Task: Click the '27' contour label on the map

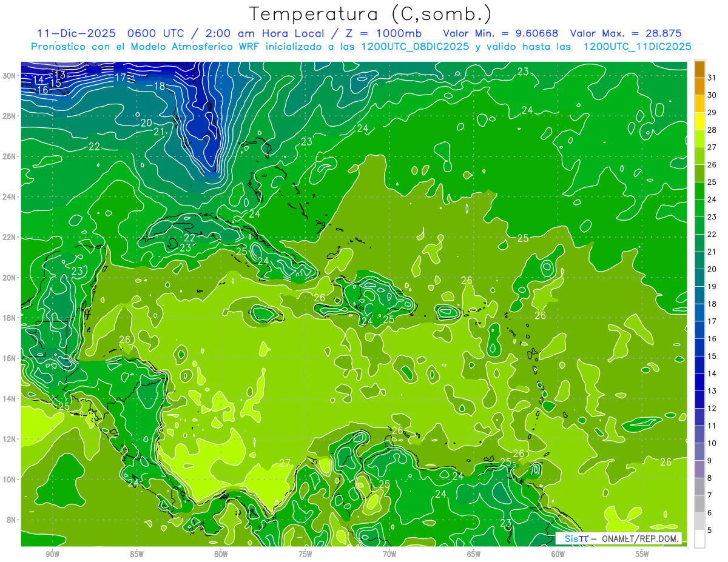Action: pos(285,463)
